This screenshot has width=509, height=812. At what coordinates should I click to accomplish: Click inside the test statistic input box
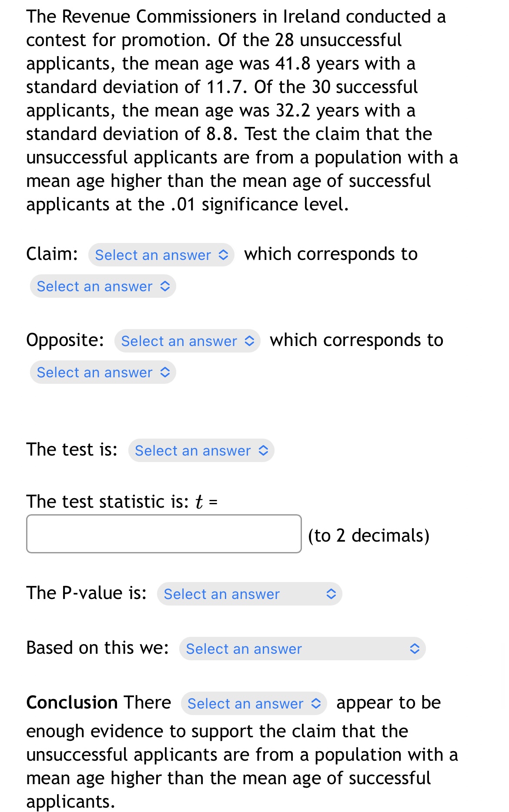tap(164, 533)
